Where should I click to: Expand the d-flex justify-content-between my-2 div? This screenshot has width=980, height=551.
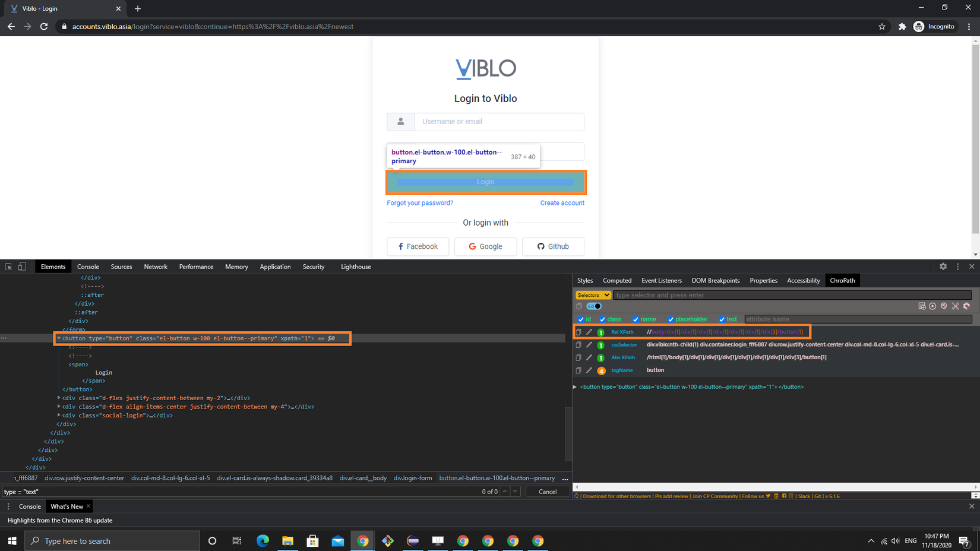[x=59, y=398]
